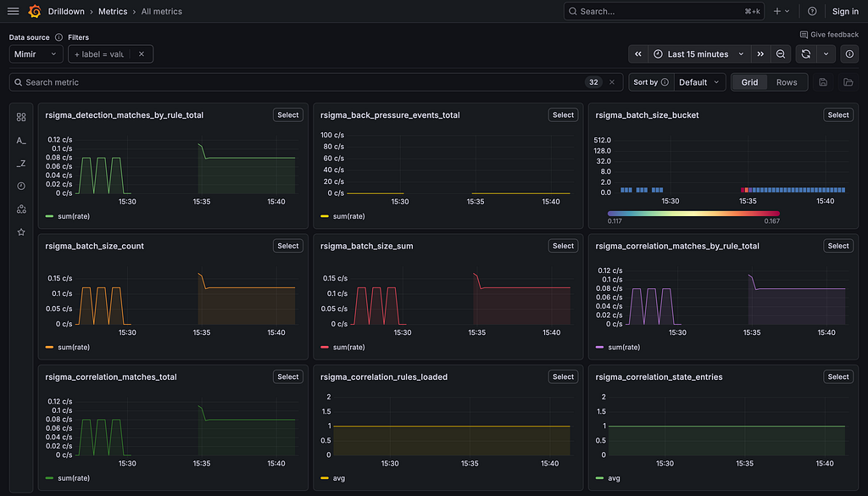Refresh the dashboard data
The image size is (868, 496).
point(806,54)
